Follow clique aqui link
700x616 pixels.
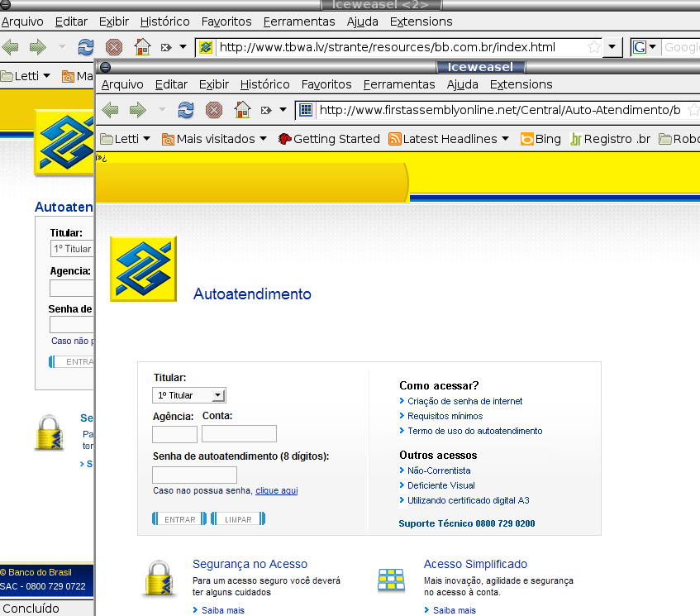pyautogui.click(x=276, y=490)
